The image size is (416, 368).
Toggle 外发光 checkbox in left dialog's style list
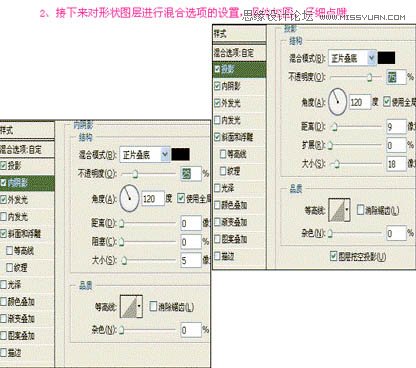tap(3, 199)
